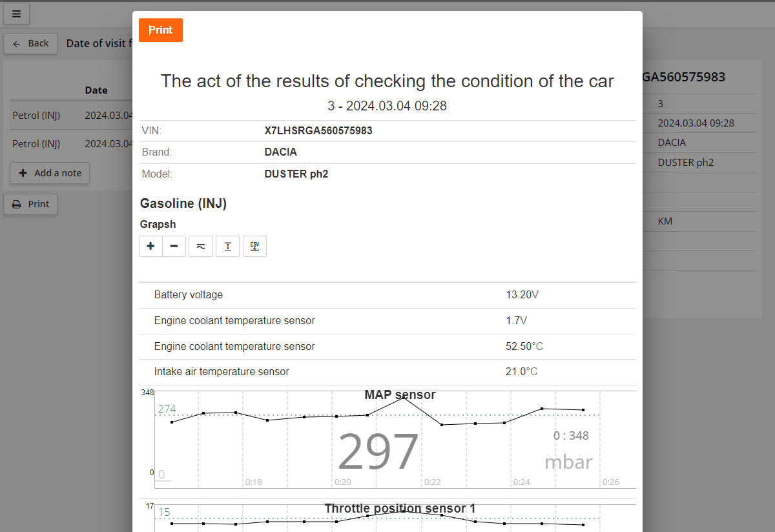
Task: Click the orange Print button in report
Action: click(x=161, y=30)
